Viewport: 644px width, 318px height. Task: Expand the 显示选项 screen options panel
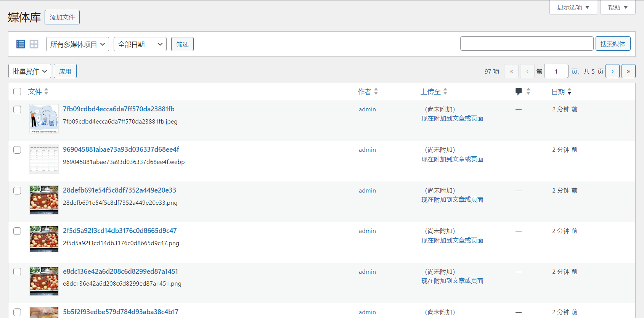click(573, 7)
